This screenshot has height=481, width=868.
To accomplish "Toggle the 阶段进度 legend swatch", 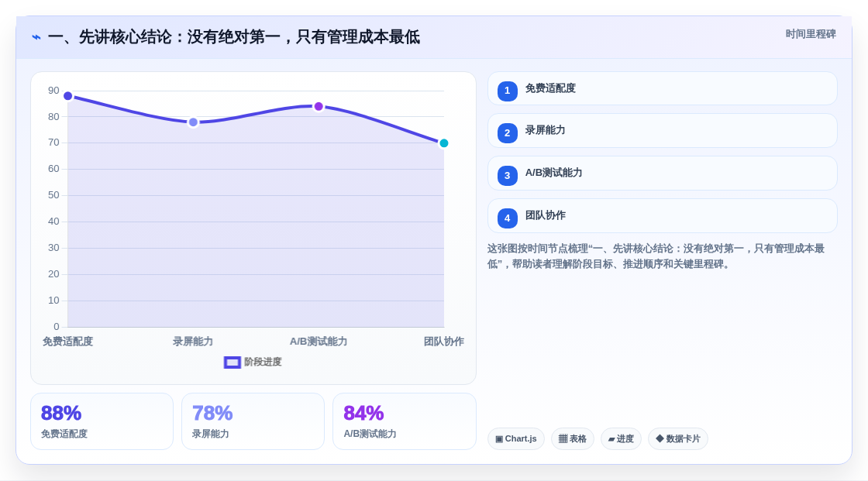I will [x=232, y=362].
